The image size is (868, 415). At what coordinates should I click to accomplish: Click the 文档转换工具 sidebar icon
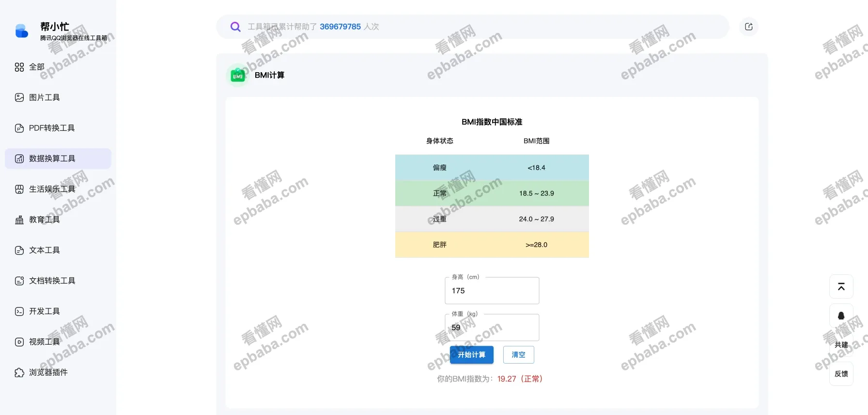(x=19, y=281)
